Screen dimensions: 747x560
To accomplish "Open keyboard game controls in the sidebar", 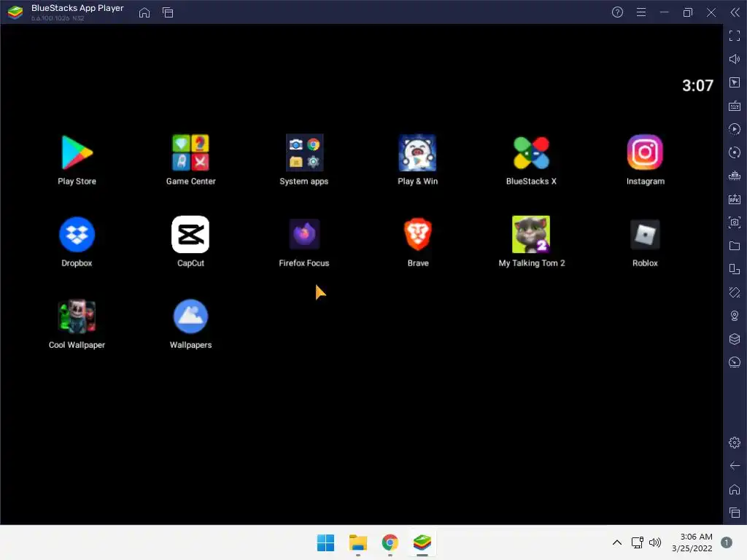I will click(x=735, y=106).
